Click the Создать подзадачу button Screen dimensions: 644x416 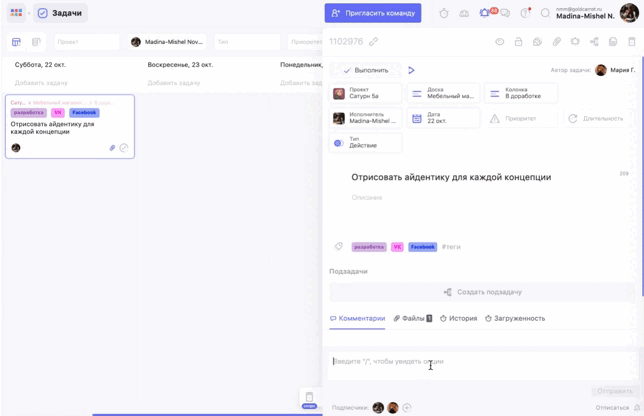[x=482, y=292]
